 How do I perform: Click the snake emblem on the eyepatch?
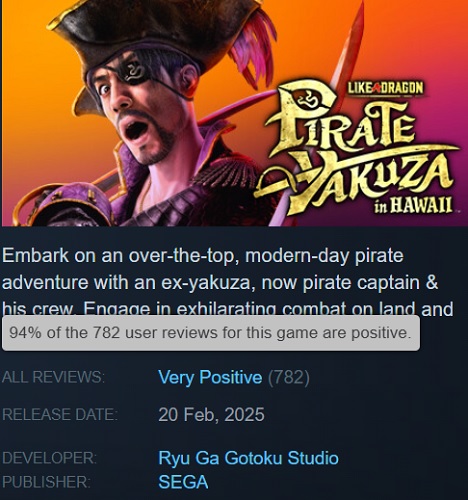tap(134, 71)
